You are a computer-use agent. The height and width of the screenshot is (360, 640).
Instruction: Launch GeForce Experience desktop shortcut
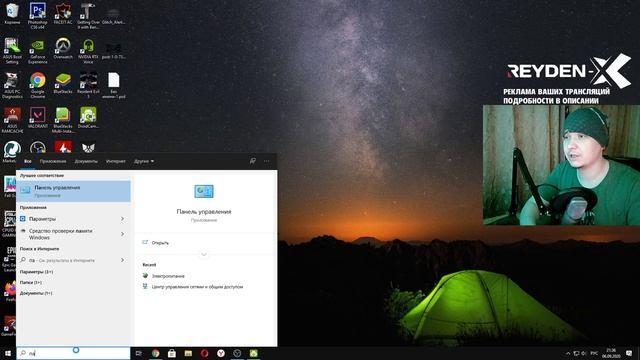coord(38,51)
